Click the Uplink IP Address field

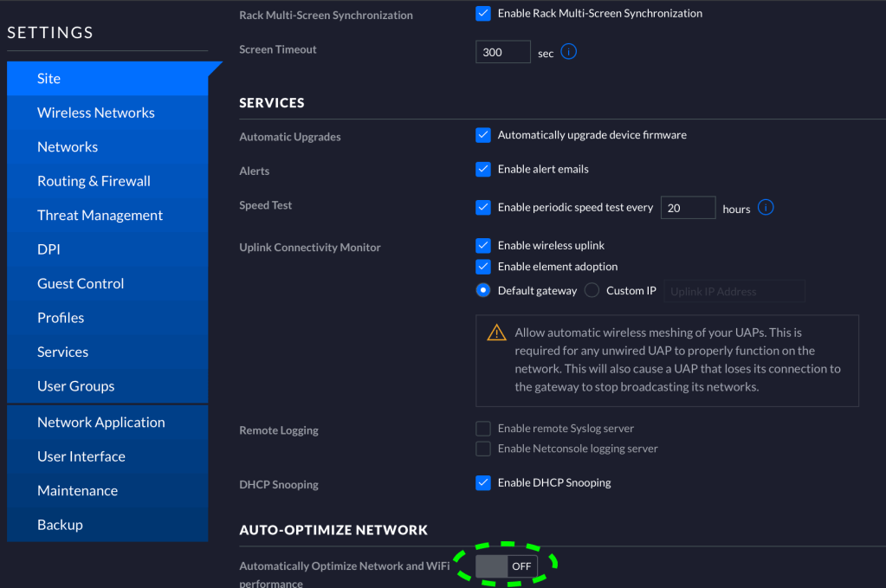734,292
